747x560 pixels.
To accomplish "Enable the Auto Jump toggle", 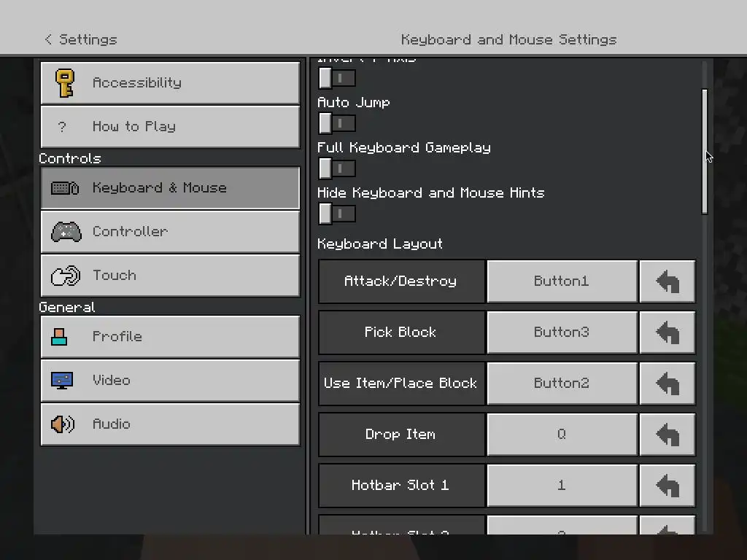I will 337,123.
